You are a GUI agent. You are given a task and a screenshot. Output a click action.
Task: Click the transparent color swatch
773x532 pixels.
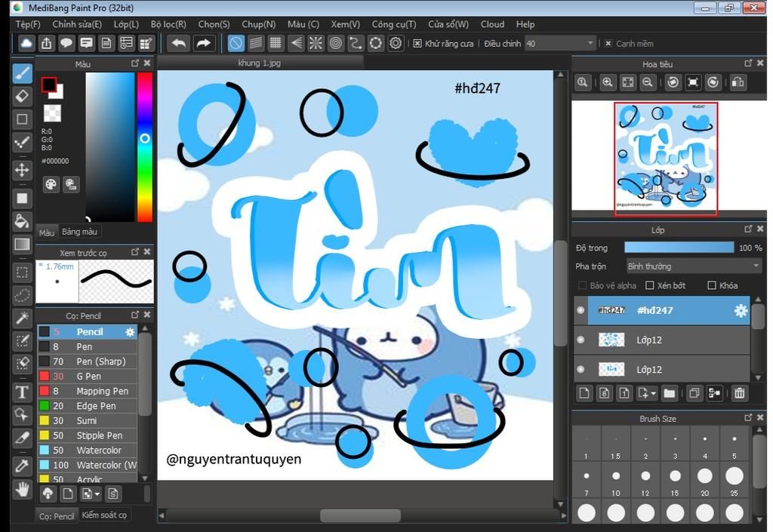(x=52, y=112)
